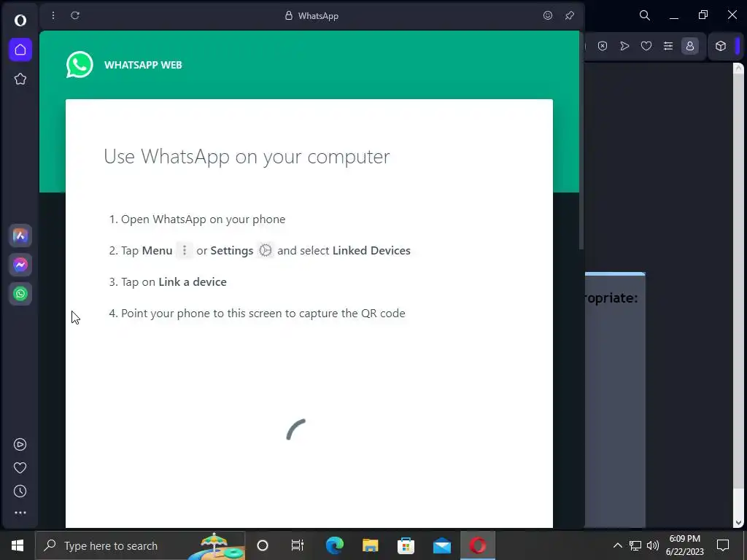This screenshot has height=560, width=747.
Task: Go to the Opera home start page
Action: [20, 50]
